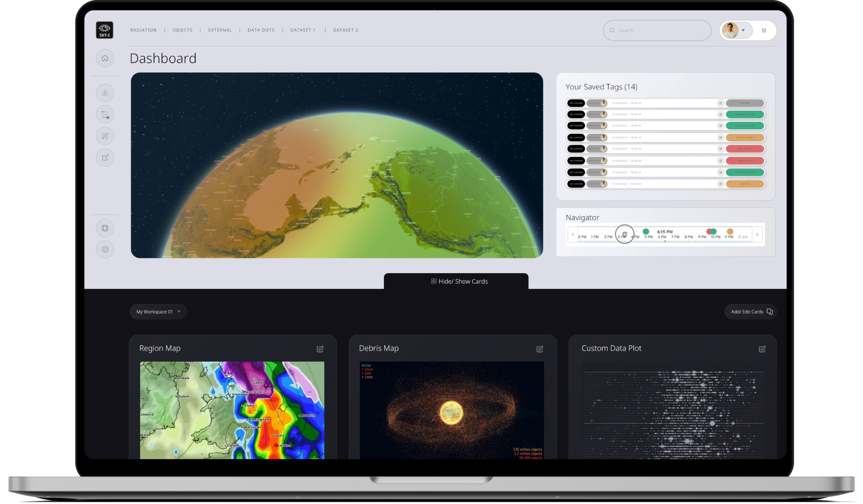Screen dimensions: 863x504
Task: Open the help lifebuoy sidebar icon
Action: coord(105,228)
